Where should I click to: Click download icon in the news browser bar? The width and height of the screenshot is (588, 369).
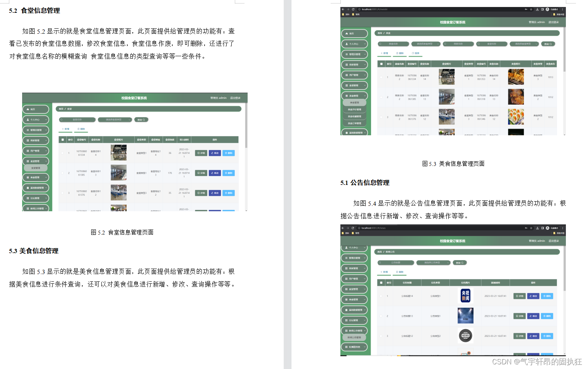tap(537, 228)
